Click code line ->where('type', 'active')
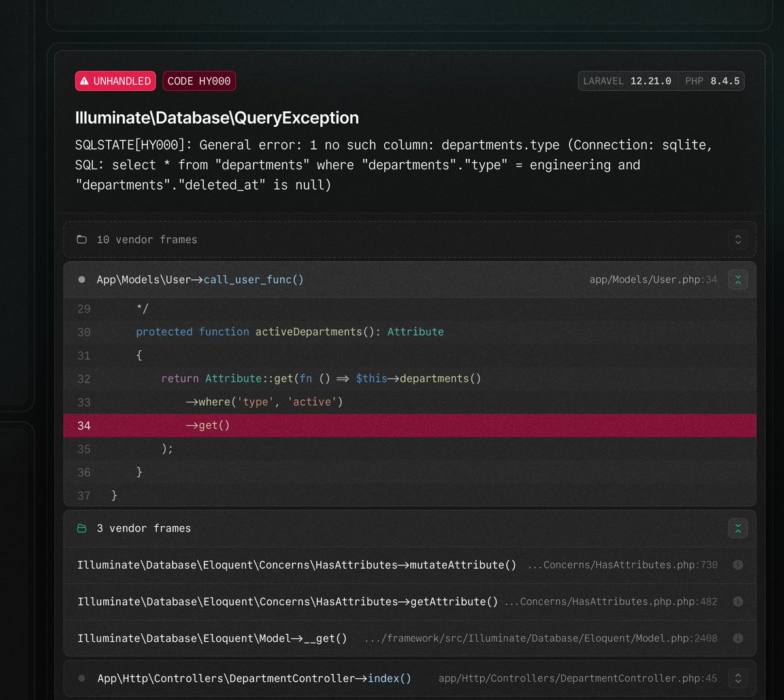This screenshot has height=700, width=784. click(x=264, y=402)
